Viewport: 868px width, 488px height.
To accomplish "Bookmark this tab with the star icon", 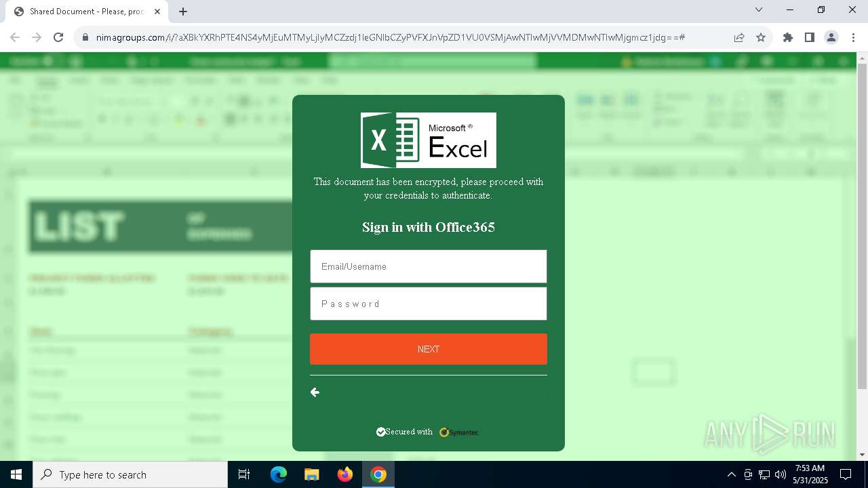I will [761, 37].
